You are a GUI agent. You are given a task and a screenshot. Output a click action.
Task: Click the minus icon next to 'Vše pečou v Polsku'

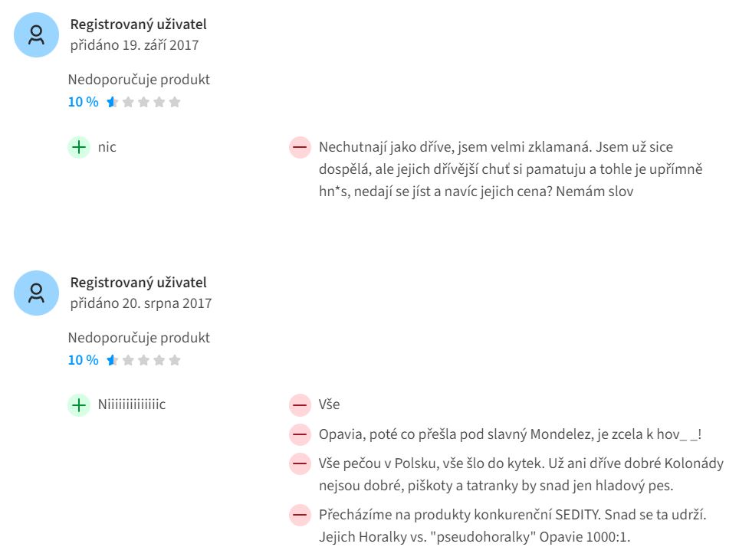(x=300, y=463)
